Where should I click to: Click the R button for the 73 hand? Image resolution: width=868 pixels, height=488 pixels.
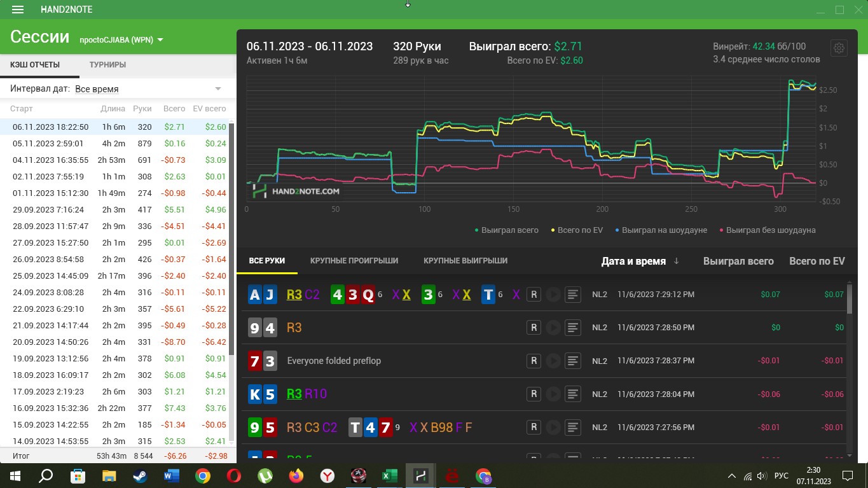pos(534,361)
